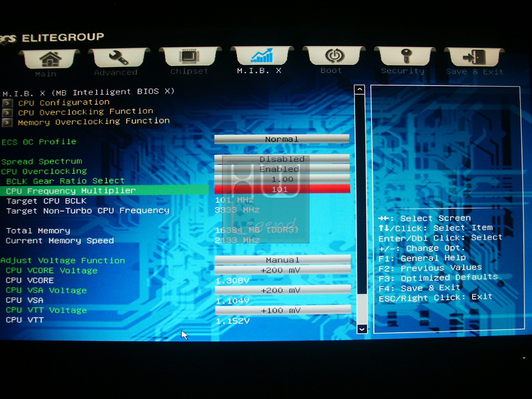Click CPU VTT 1.152V reading
This screenshot has width=532, height=399.
click(233, 321)
